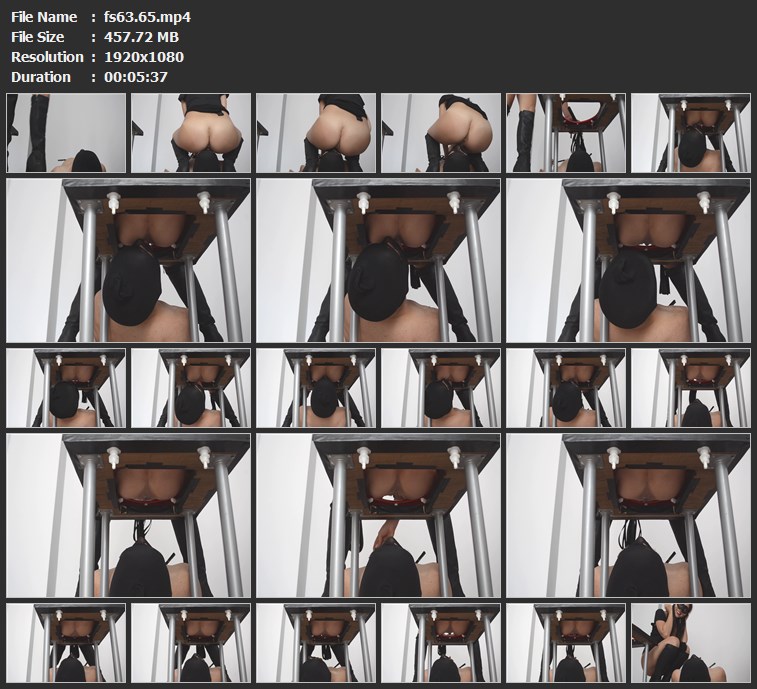Click the resolution value 1920x1080
757x689 pixels.
tap(144, 57)
